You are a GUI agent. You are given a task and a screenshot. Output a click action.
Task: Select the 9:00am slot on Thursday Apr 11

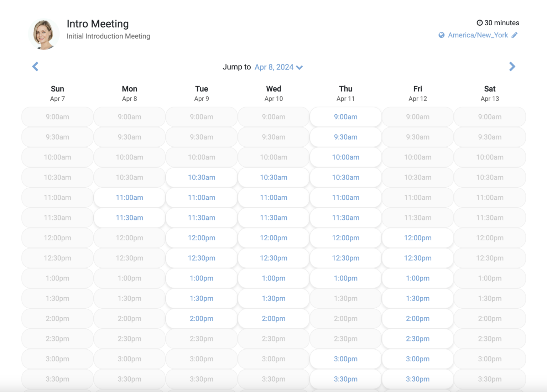point(345,117)
